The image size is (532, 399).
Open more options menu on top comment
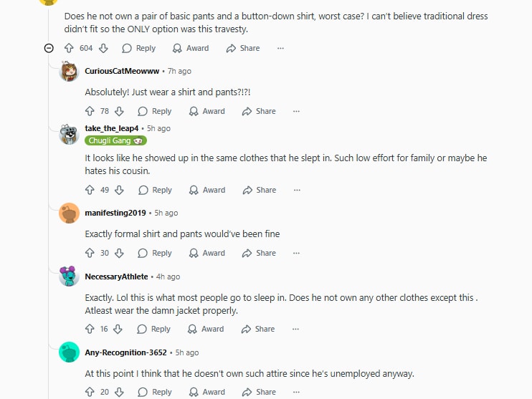pos(280,48)
